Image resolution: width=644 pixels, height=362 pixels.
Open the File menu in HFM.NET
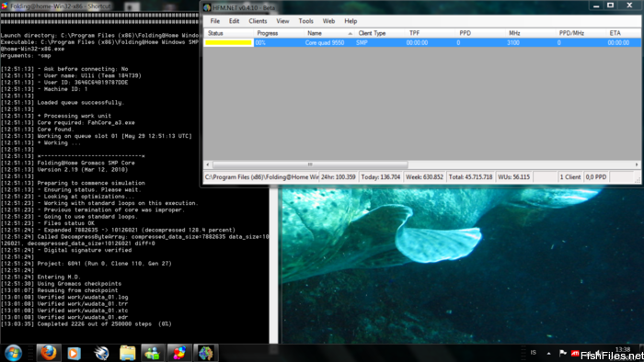point(214,21)
